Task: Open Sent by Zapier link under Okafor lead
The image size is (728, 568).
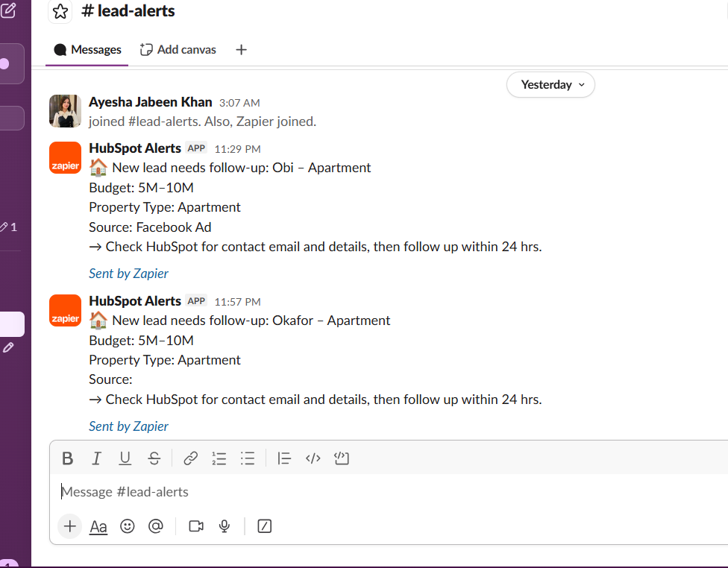Action: point(128,426)
